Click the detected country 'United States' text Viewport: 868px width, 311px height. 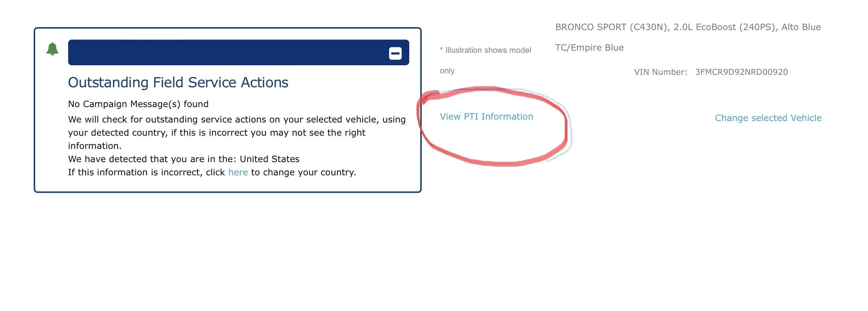tap(269, 159)
